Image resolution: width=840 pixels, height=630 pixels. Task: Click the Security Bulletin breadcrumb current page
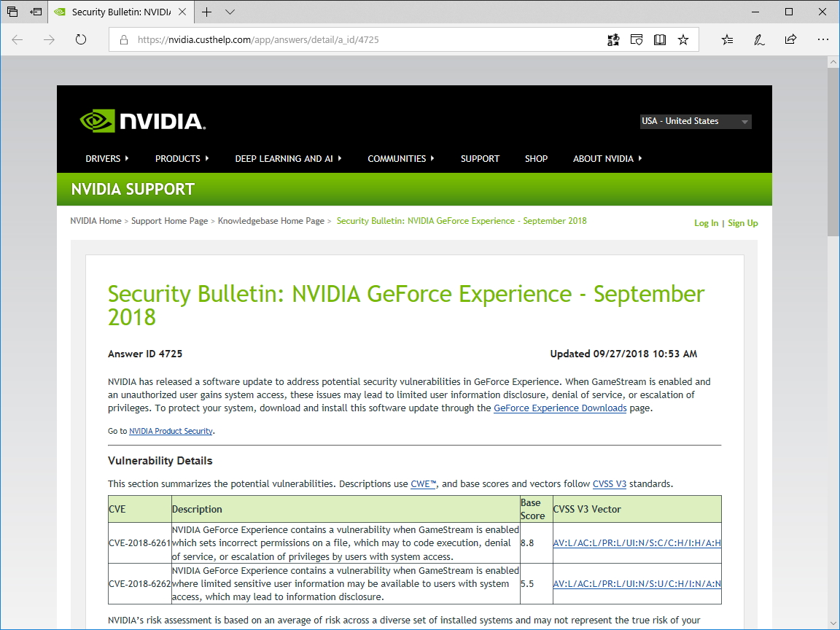[x=462, y=221]
